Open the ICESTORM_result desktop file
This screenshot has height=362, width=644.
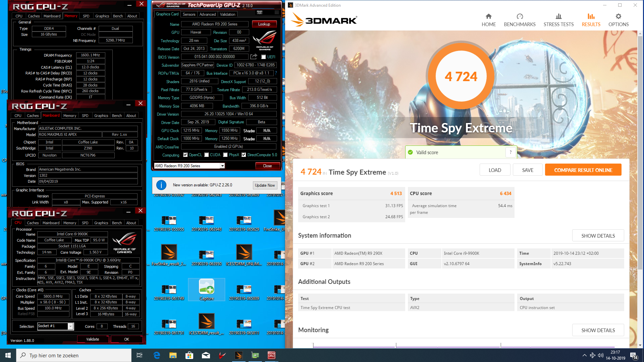(x=206, y=324)
